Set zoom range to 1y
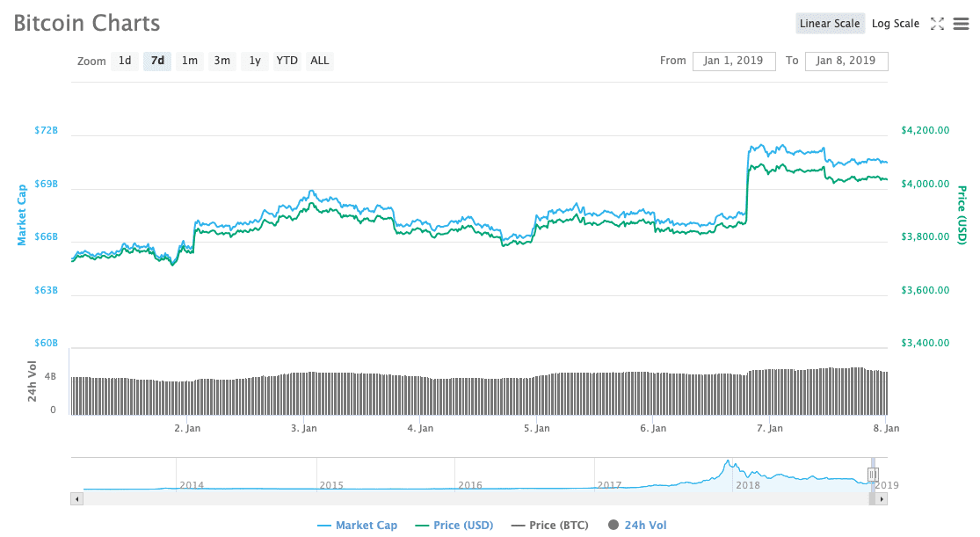The width and height of the screenshot is (980, 537). [x=254, y=61]
